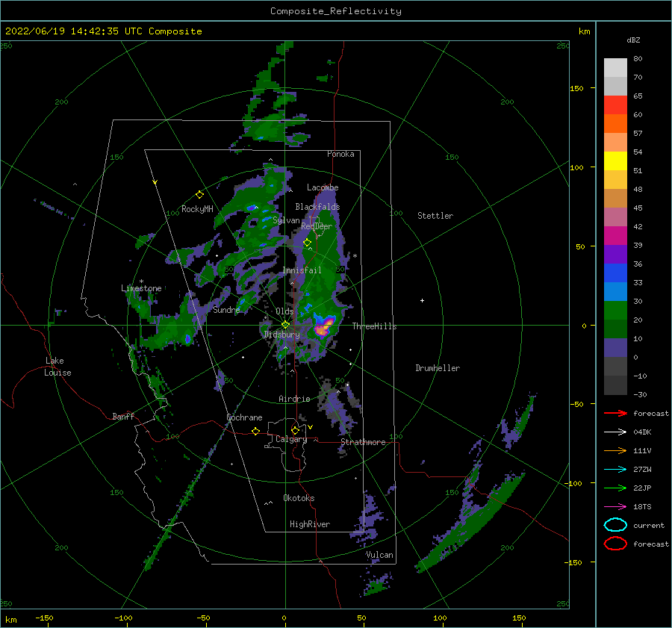Select the dark orange 57–60 dBZ swatch
Viewport: 672px width, 628px height.
pyautogui.click(x=615, y=123)
